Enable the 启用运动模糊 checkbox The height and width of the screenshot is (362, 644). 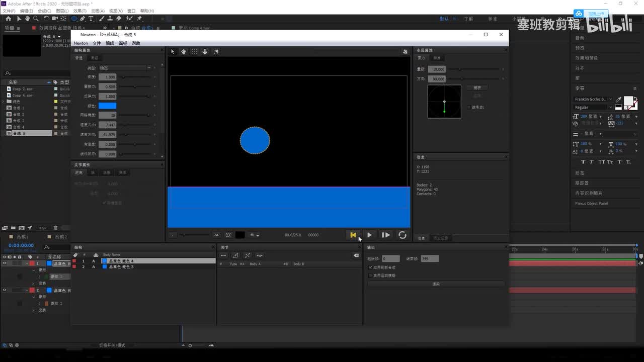coord(371,276)
